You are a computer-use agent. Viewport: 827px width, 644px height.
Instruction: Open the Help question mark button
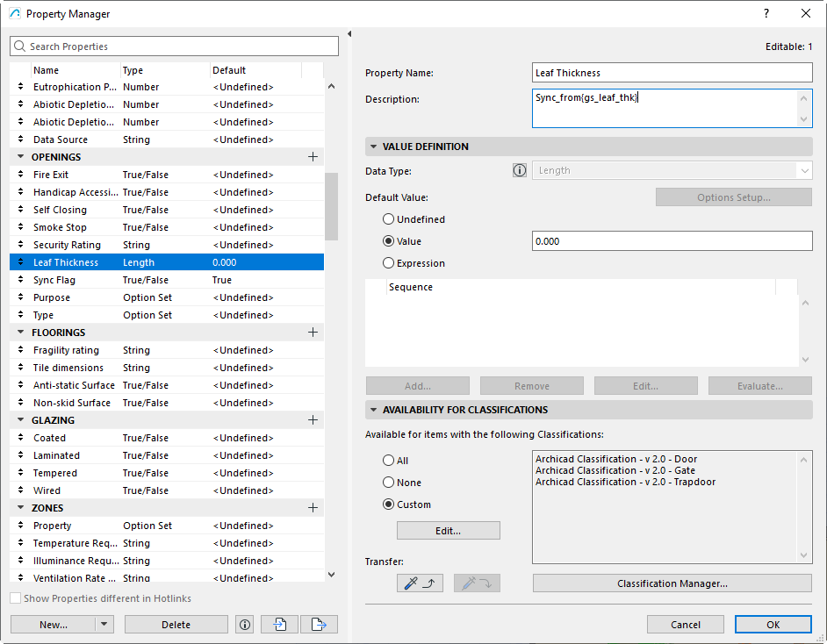(x=766, y=14)
